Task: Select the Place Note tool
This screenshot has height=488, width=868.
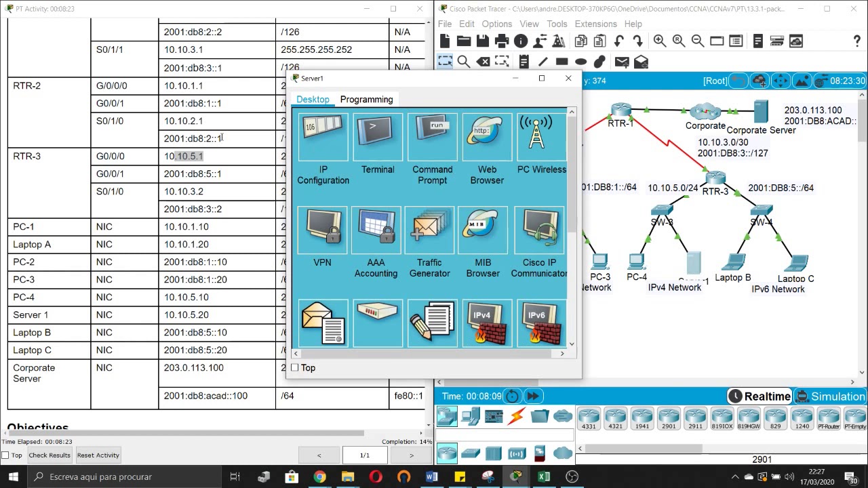Action: [524, 62]
